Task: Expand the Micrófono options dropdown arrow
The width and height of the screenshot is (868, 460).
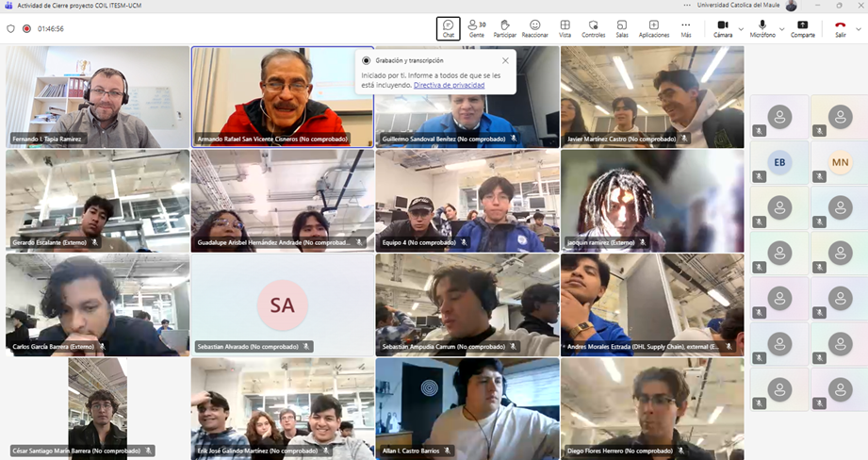Action: pos(782,29)
